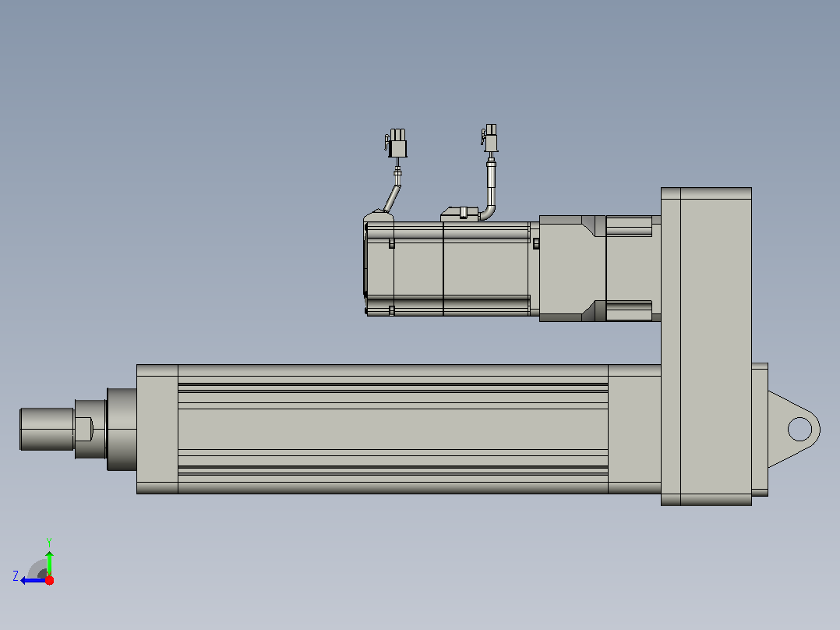Select the servo motor main body
This screenshot has height=630, width=840.
(466, 269)
